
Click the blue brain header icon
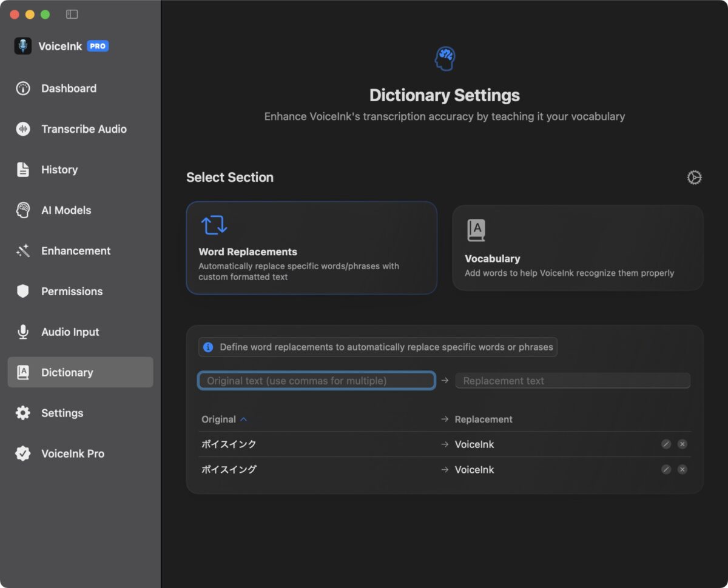point(445,59)
